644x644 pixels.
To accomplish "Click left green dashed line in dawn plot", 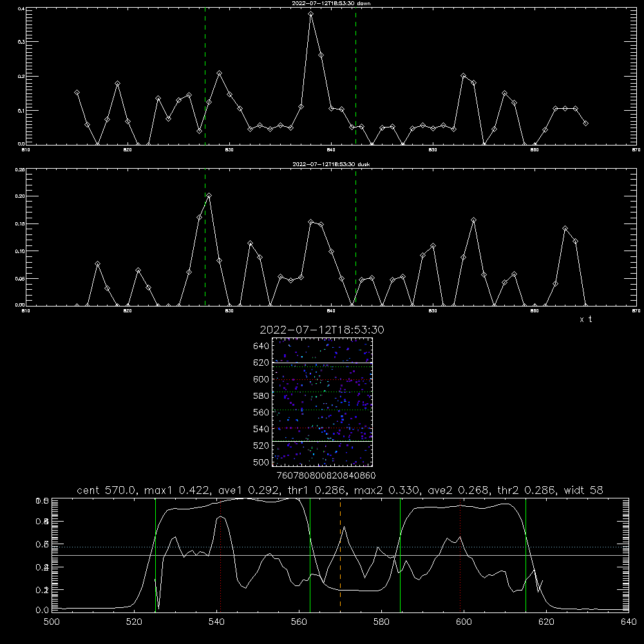I will pyautogui.click(x=205, y=76).
